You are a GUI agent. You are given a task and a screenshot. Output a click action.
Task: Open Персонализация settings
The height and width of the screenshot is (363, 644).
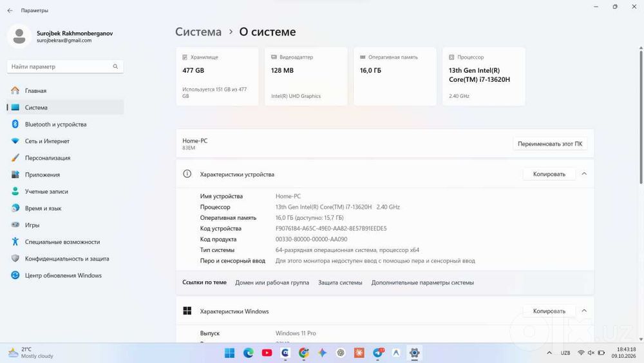[65, 158]
